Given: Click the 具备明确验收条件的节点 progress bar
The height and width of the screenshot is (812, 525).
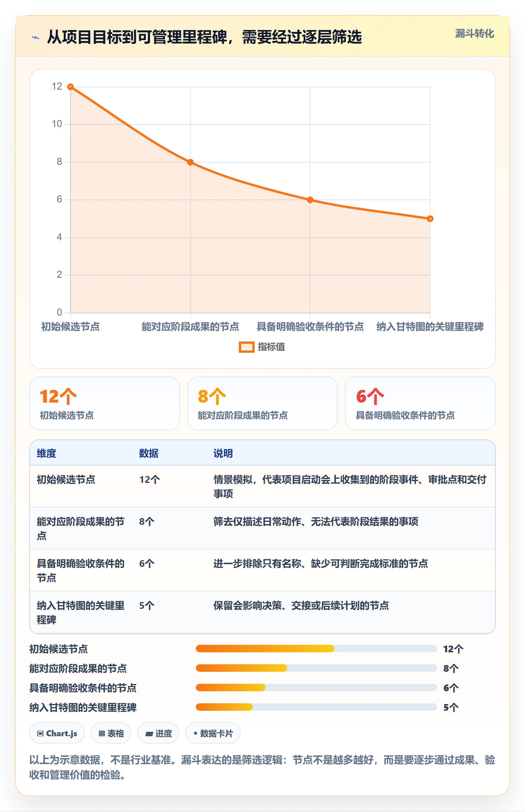Looking at the screenshot, I should tap(316, 688).
